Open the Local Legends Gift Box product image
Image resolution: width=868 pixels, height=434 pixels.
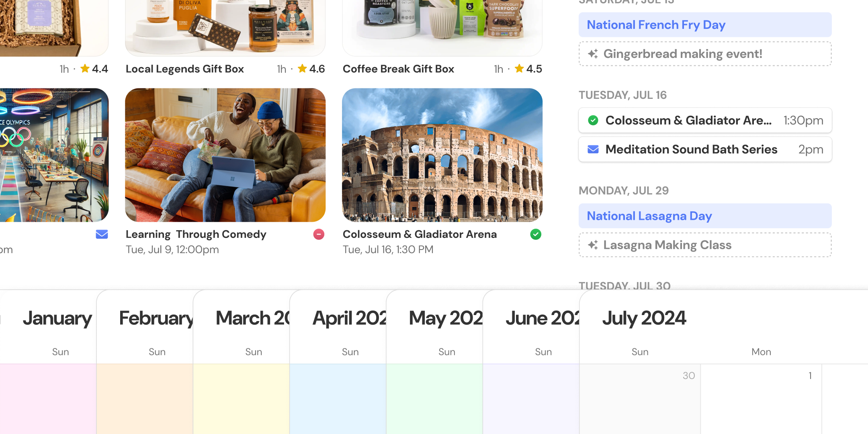tap(225, 27)
